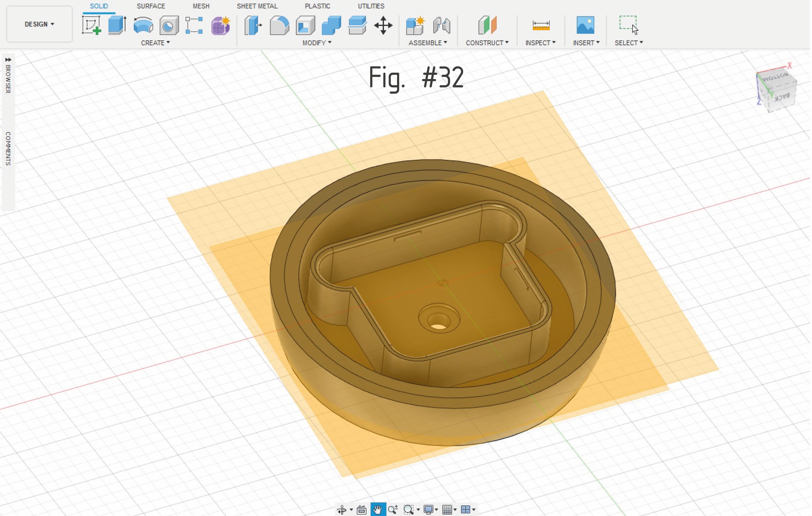Open the COMMENTS panel
Screen dimensions: 812x516
point(8,148)
